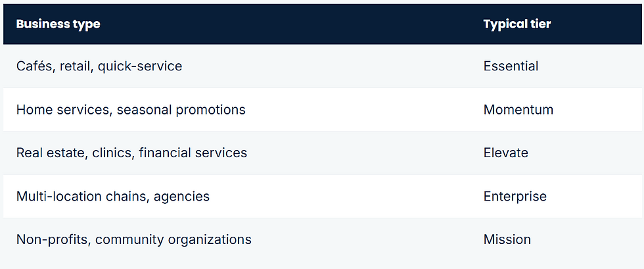Click the Business type column header
Screen dimensions: 644x269
(x=58, y=24)
